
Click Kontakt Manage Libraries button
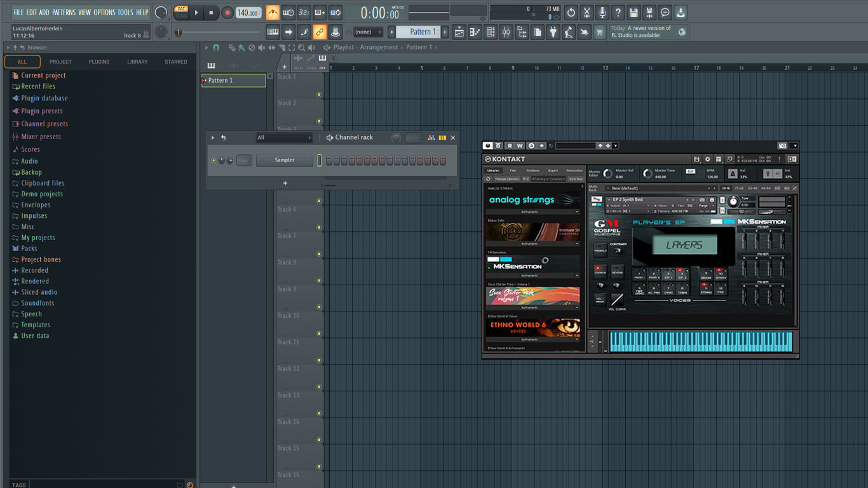[508, 179]
